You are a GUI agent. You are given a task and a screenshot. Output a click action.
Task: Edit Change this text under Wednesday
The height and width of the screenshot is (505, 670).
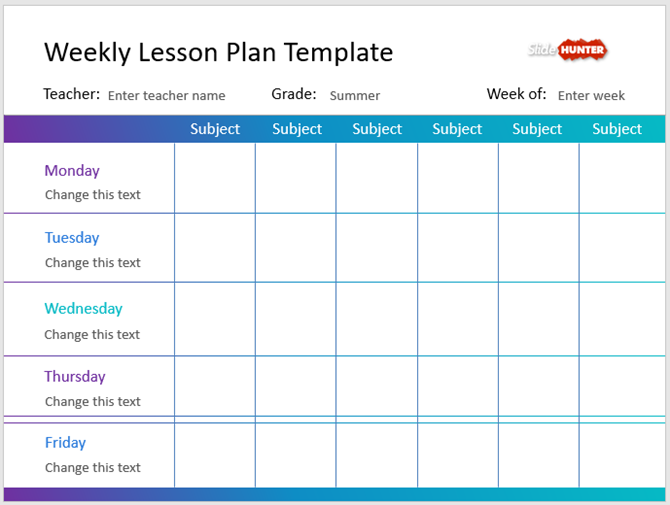[x=92, y=335]
